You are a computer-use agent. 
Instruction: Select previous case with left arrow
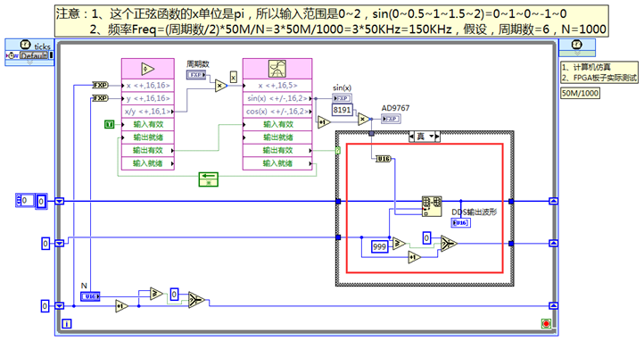(x=411, y=136)
